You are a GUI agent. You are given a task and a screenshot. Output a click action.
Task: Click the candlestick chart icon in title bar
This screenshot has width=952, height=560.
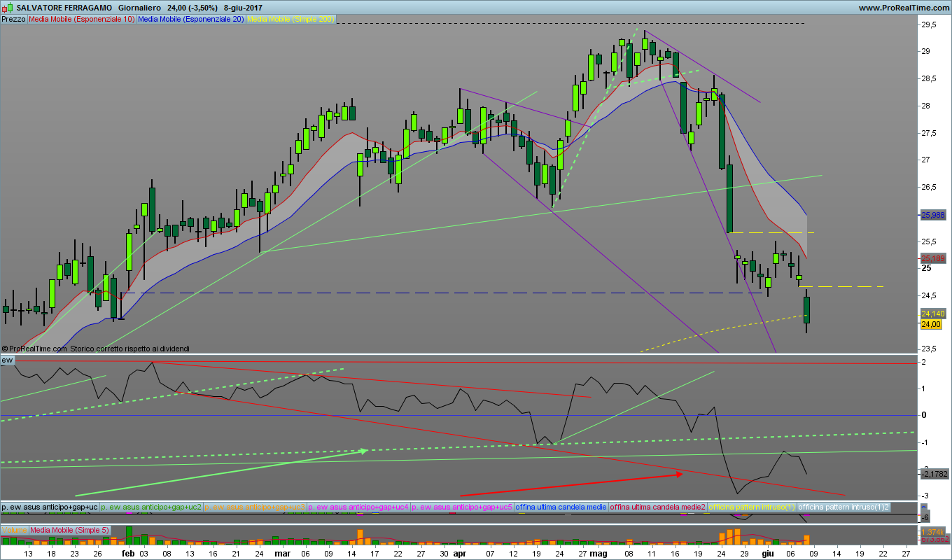(7, 6)
